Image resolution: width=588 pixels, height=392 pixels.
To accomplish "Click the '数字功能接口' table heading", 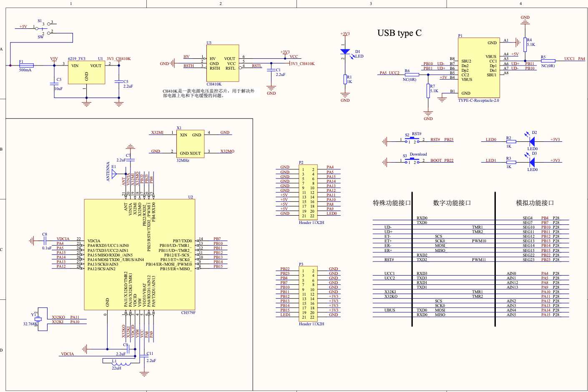I will pos(452,203).
